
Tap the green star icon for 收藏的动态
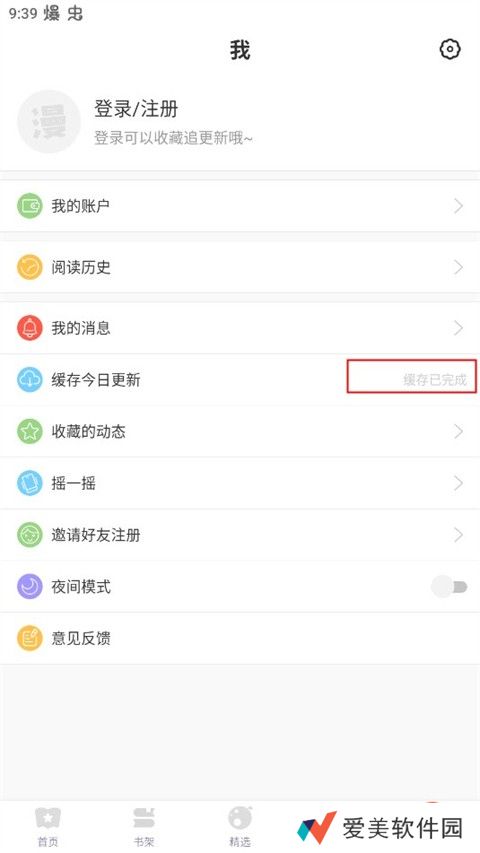tap(29, 431)
